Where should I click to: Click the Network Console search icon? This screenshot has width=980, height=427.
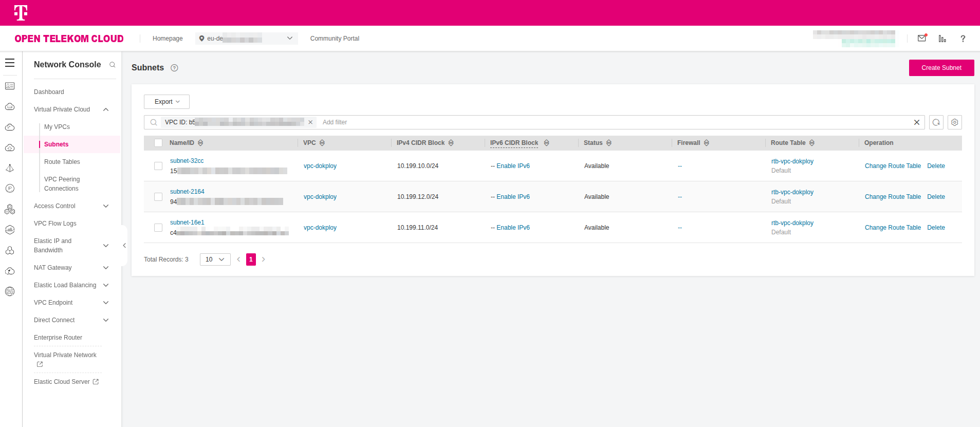tap(113, 65)
